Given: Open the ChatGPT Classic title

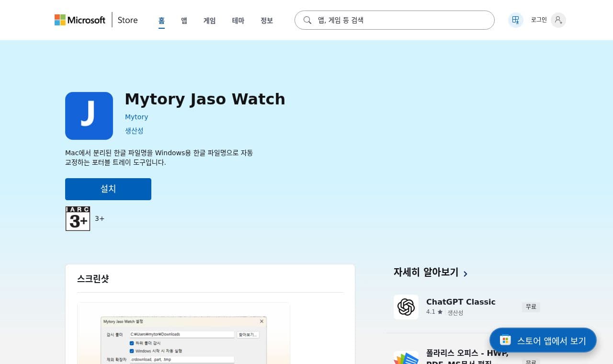Looking at the screenshot, I should [461, 302].
